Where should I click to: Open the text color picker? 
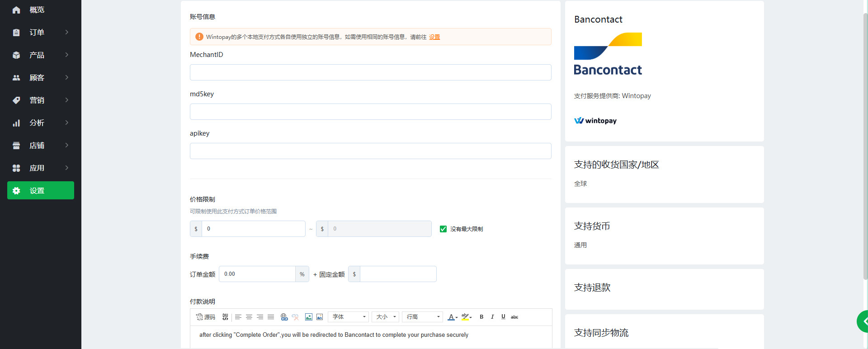coord(452,317)
